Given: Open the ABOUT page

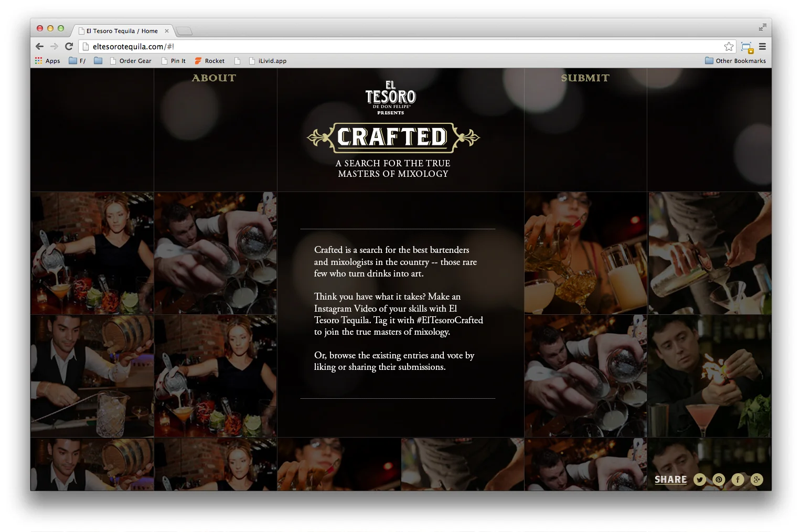Looking at the screenshot, I should coord(214,78).
